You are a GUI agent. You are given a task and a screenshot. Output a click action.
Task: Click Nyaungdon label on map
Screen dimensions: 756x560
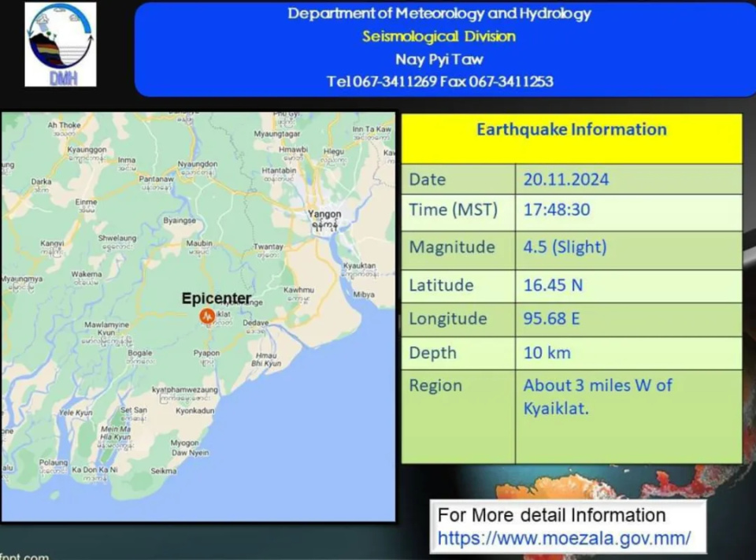click(x=197, y=164)
